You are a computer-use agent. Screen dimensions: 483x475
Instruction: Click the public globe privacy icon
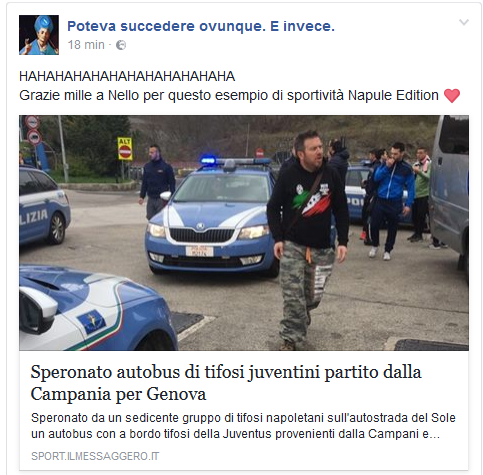click(x=121, y=45)
